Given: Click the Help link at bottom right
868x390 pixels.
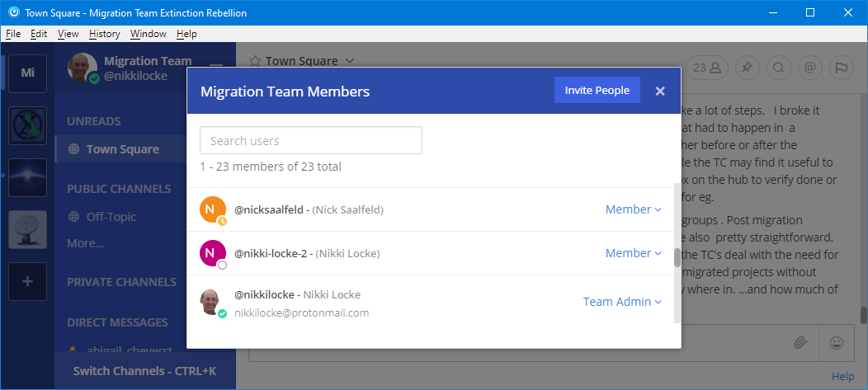Looking at the screenshot, I should [842, 377].
